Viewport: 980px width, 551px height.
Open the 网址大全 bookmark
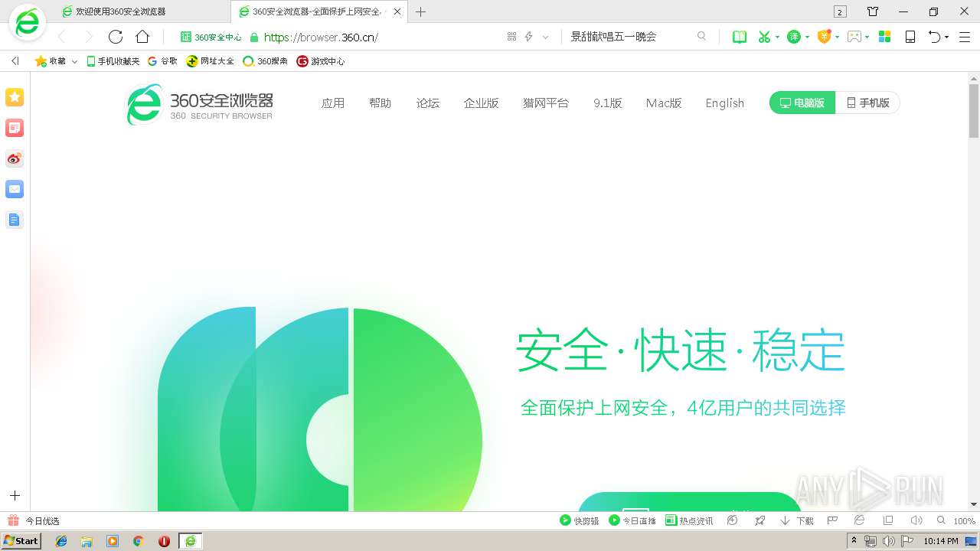[211, 61]
